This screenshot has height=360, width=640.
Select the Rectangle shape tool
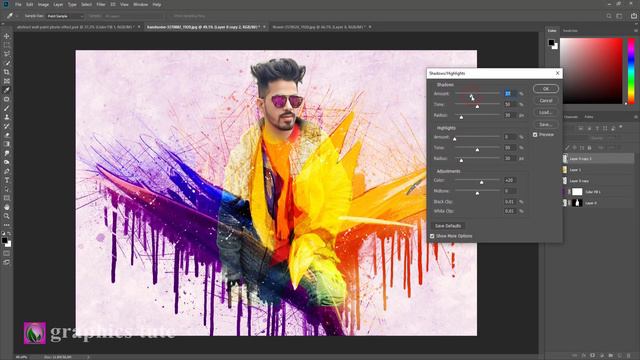coord(7,198)
